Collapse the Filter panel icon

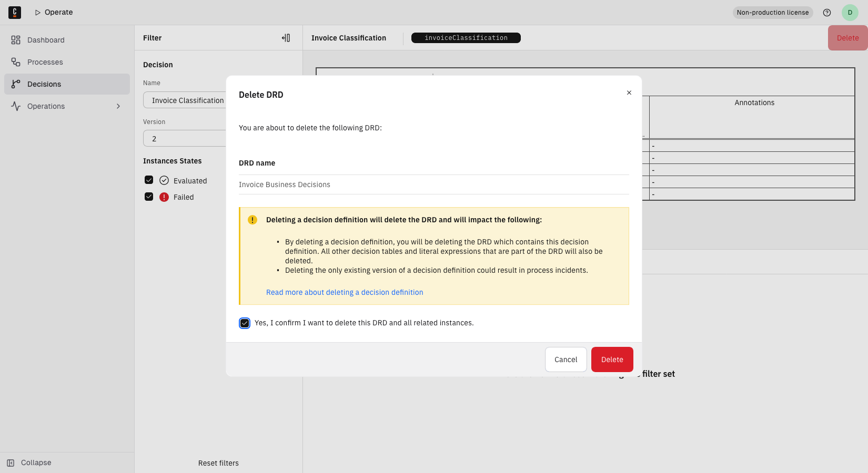coord(286,38)
